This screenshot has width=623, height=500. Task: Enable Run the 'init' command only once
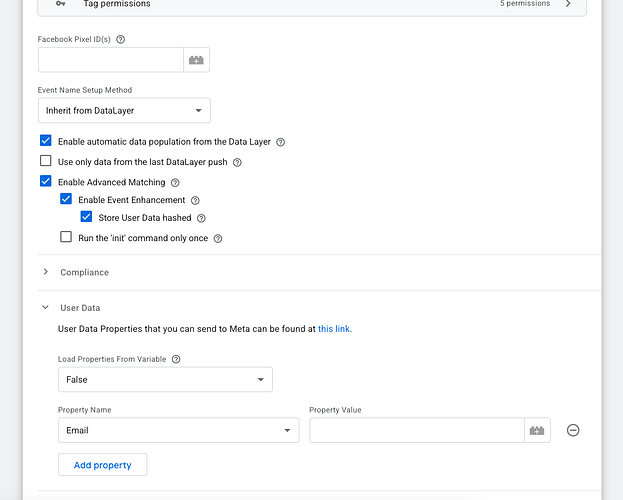pyautogui.click(x=66, y=238)
